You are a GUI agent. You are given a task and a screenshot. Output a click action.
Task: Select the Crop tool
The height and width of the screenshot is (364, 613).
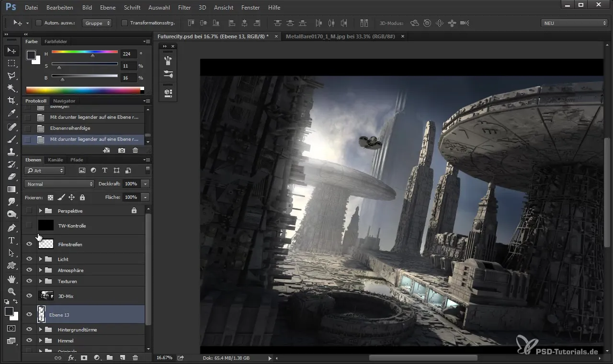tap(11, 101)
